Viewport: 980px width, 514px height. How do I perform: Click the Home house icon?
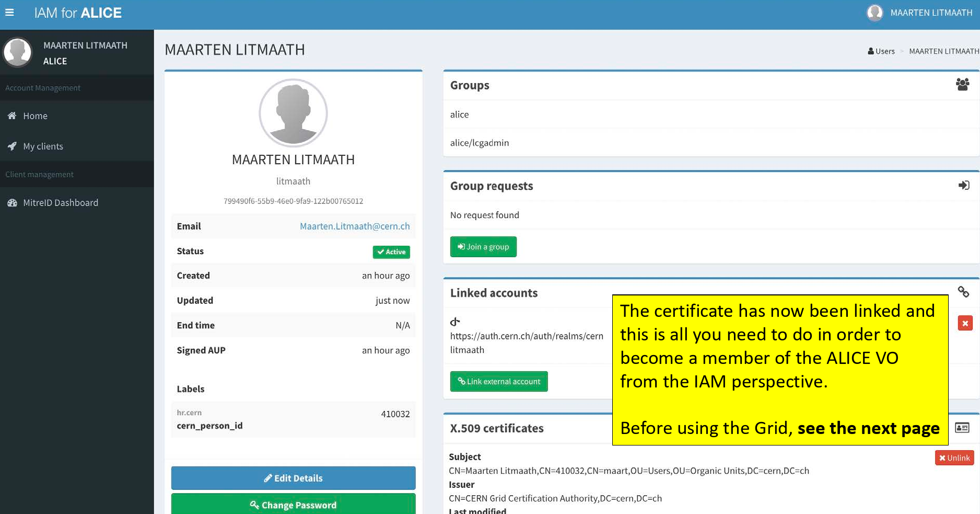point(11,116)
